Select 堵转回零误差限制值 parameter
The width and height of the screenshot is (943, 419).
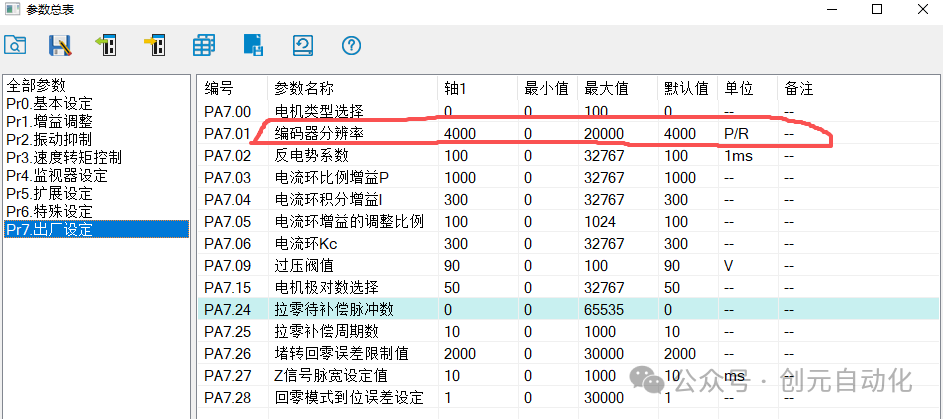tap(342, 353)
